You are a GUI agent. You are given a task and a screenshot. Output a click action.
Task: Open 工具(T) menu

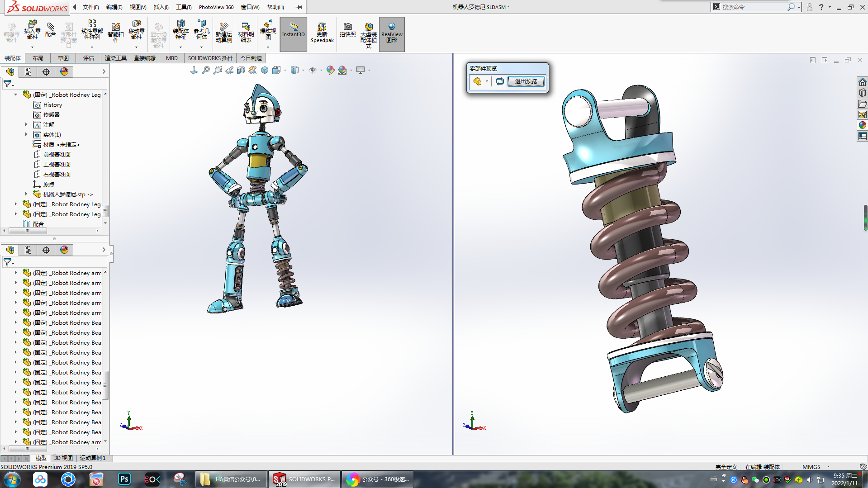click(x=184, y=7)
